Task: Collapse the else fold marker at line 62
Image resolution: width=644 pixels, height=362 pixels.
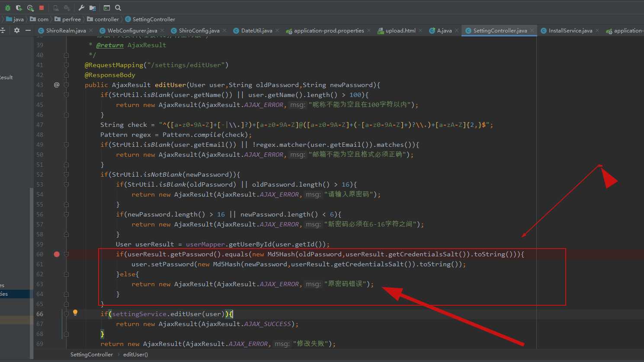Action: click(x=66, y=274)
